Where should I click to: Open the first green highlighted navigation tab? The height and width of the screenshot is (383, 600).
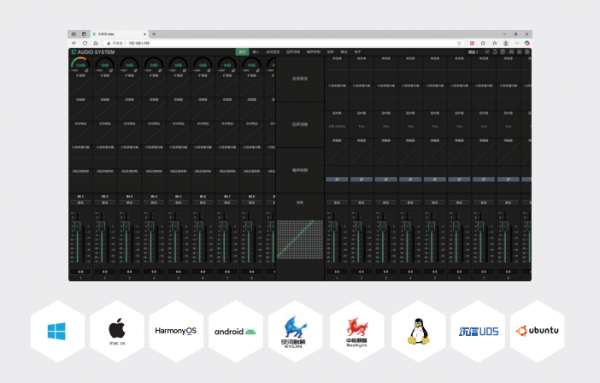point(242,52)
